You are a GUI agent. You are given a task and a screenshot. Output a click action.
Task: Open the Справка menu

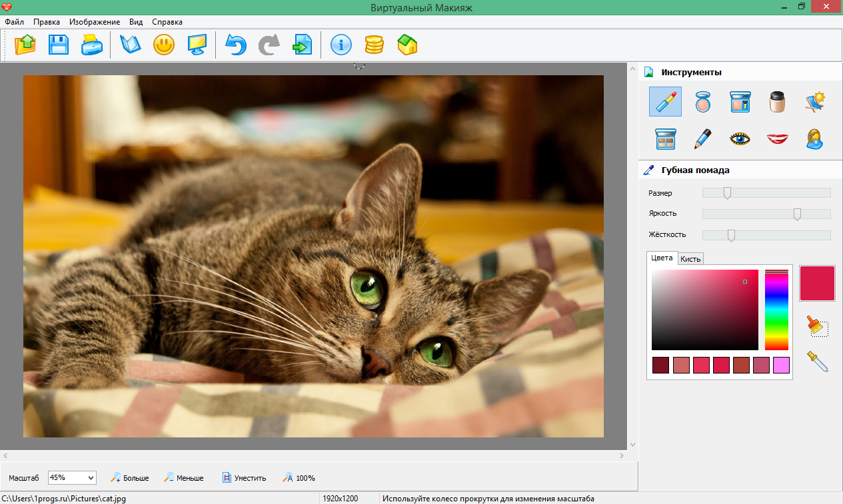167,22
